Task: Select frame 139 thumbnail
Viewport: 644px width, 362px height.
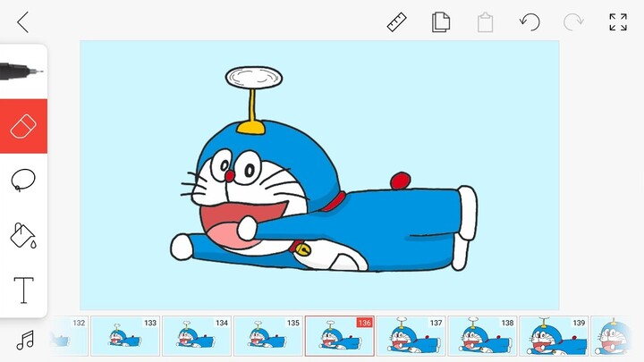Action: click(554, 336)
